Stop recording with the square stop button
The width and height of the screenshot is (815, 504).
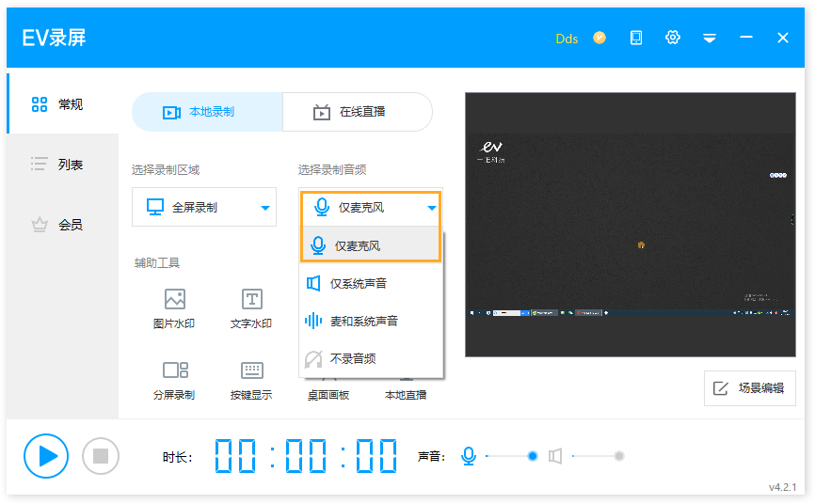tap(101, 456)
